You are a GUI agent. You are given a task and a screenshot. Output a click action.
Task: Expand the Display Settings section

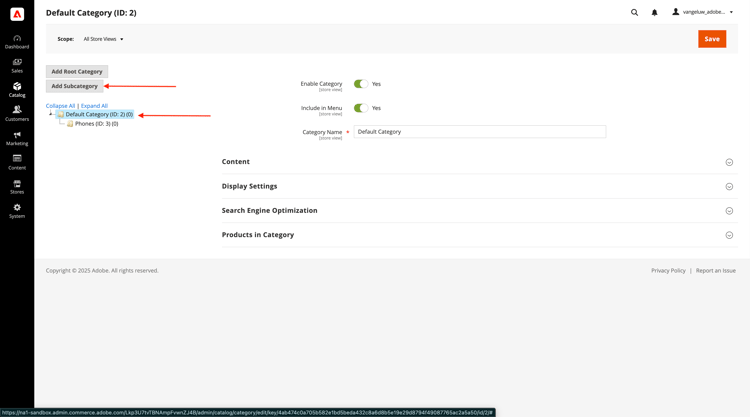[479, 186]
